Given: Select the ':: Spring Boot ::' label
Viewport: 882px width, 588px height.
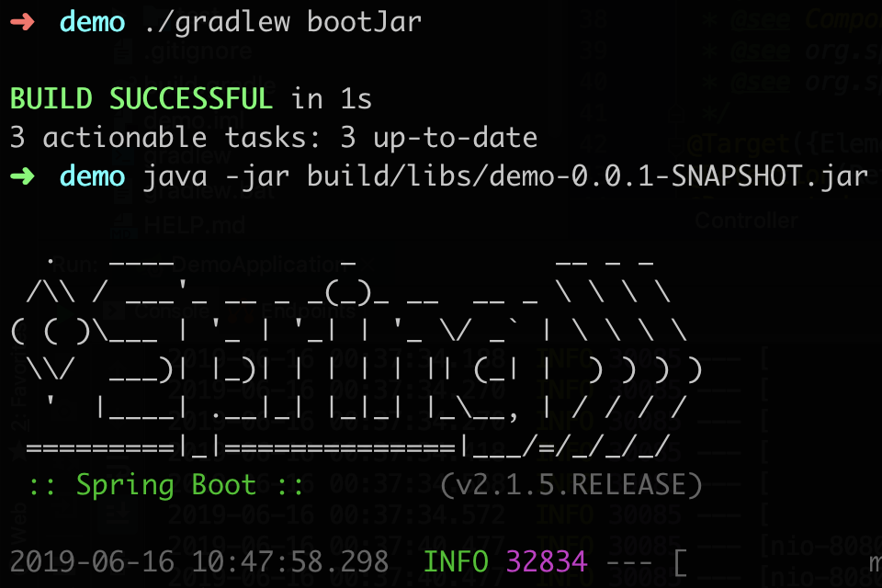Looking at the screenshot, I should 166,485.
